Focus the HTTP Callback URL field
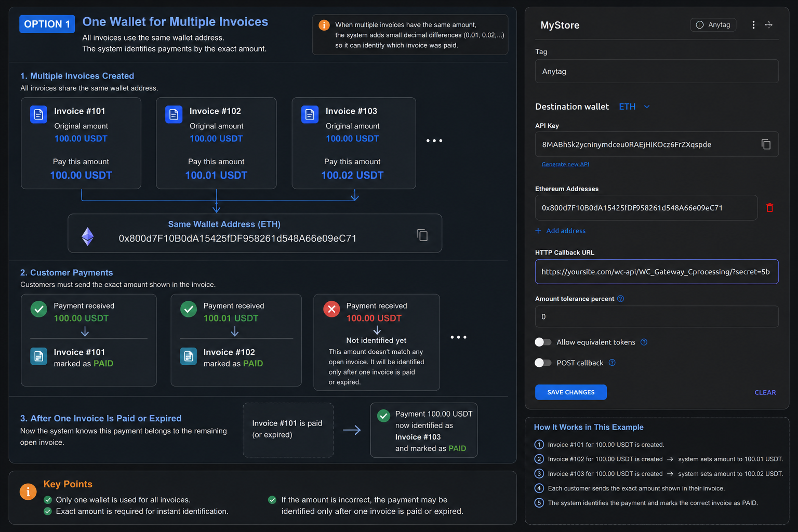798x532 pixels. click(x=657, y=272)
